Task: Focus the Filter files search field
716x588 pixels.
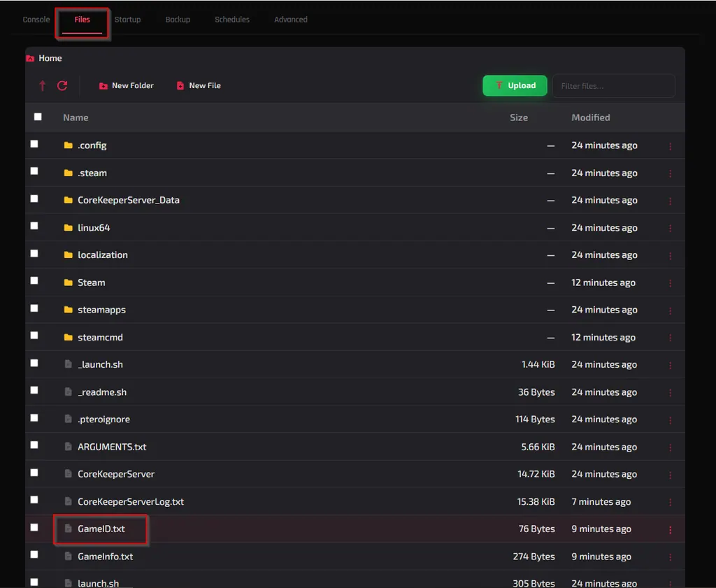Action: coord(614,86)
